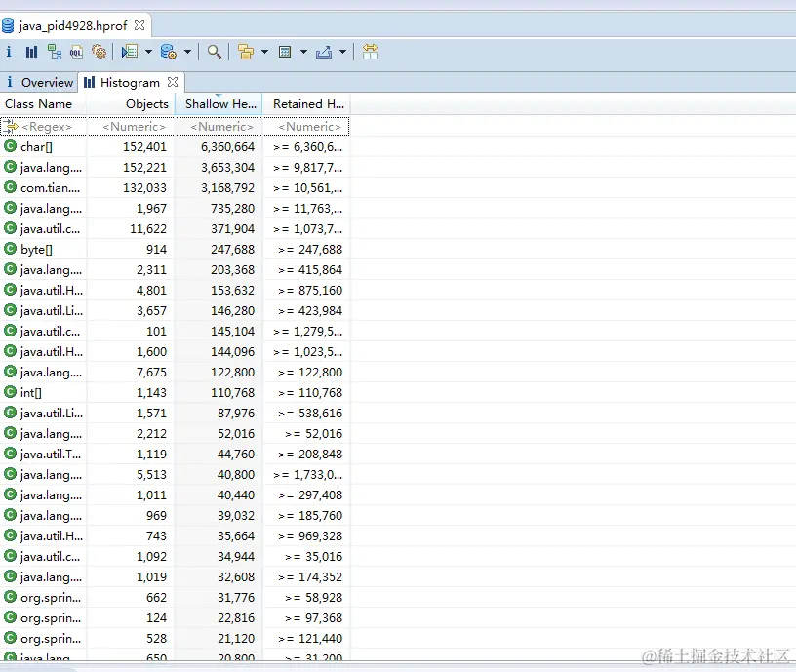Click retained heap value >= 538,616
This screenshot has width=796, height=672.
(310, 414)
